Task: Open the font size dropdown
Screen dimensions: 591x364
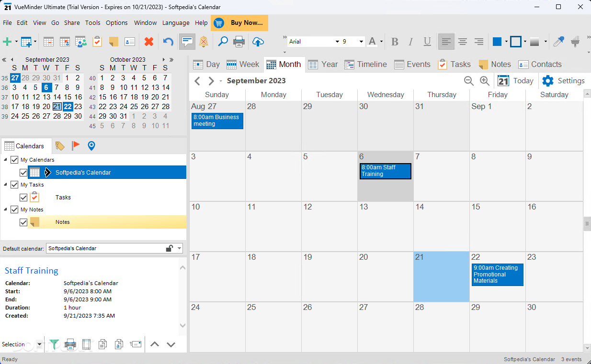Action: [361, 42]
